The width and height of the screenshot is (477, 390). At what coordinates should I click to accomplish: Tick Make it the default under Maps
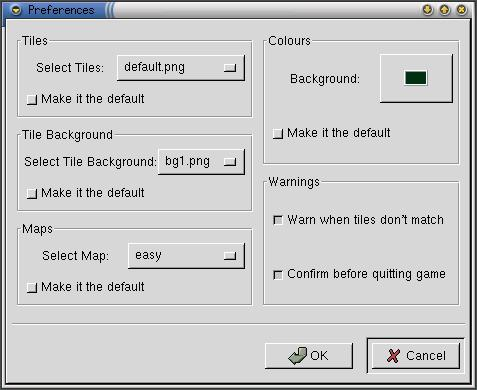(32, 287)
